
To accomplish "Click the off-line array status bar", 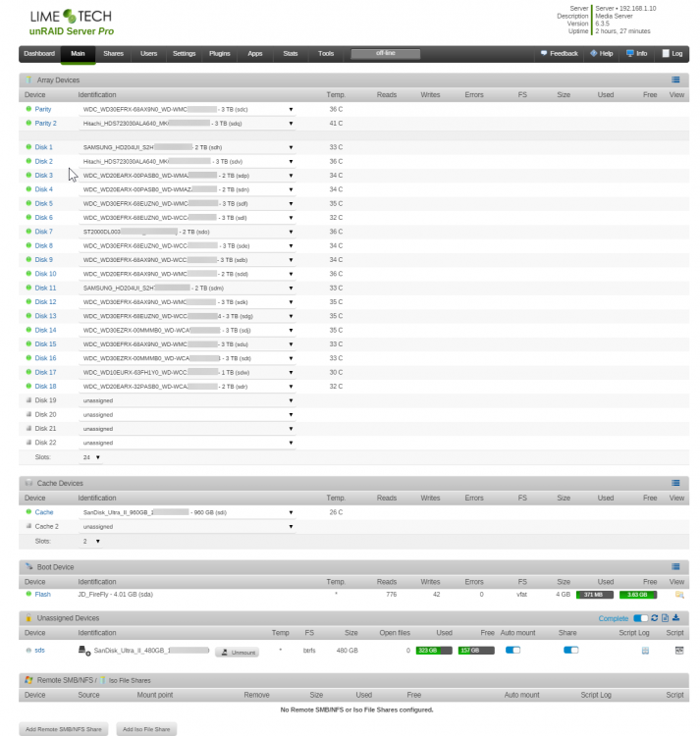I will 386,54.
